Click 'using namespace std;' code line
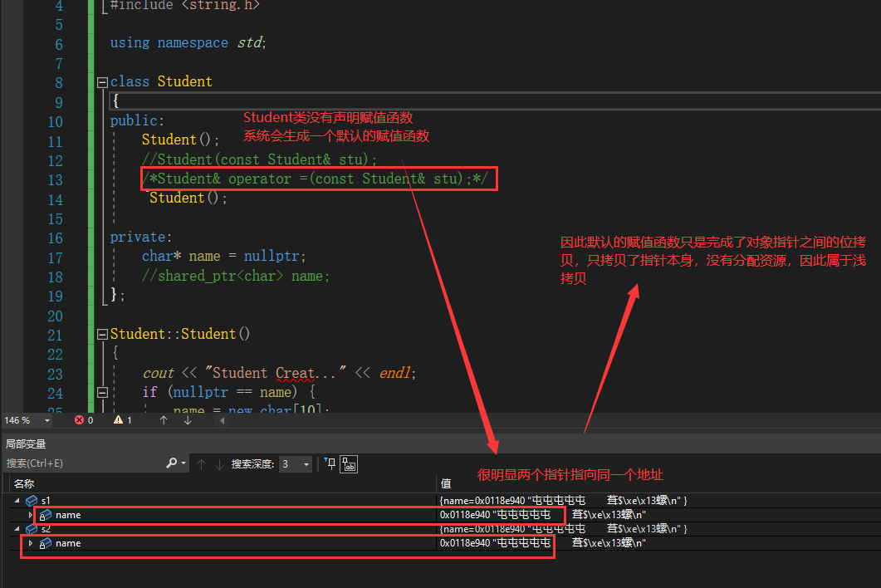Screen dimensions: 881x588 (188, 42)
